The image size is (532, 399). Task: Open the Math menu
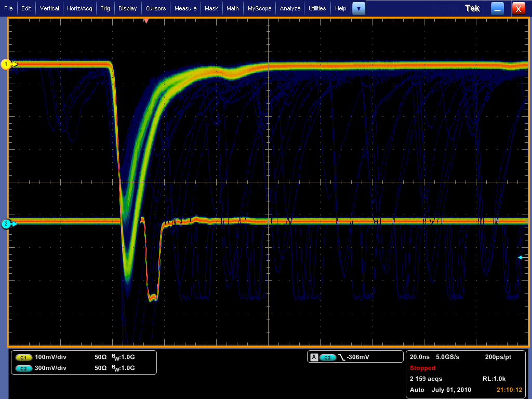pos(233,8)
